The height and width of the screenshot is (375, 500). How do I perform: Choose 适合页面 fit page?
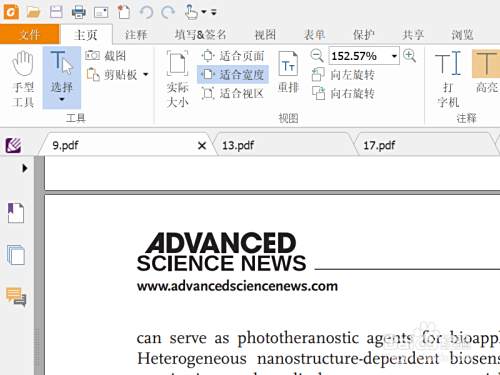pos(233,56)
